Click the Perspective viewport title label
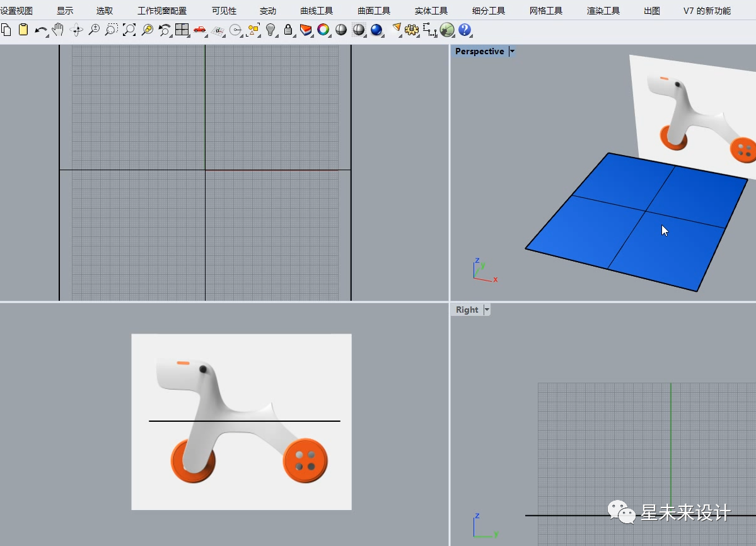 479,51
